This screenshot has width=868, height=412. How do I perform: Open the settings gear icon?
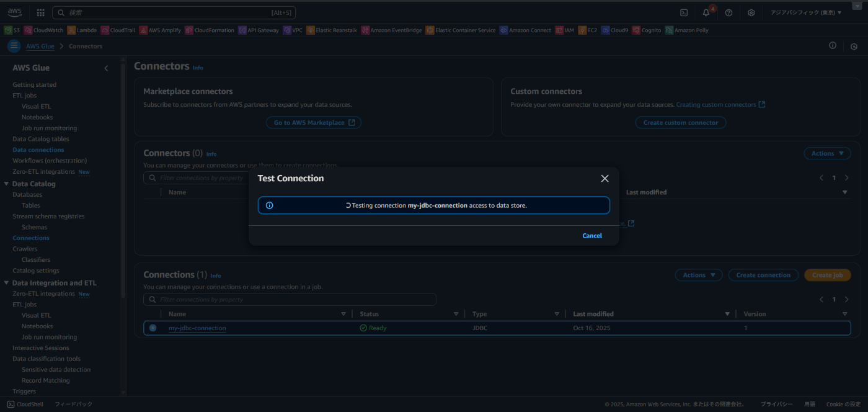point(751,12)
